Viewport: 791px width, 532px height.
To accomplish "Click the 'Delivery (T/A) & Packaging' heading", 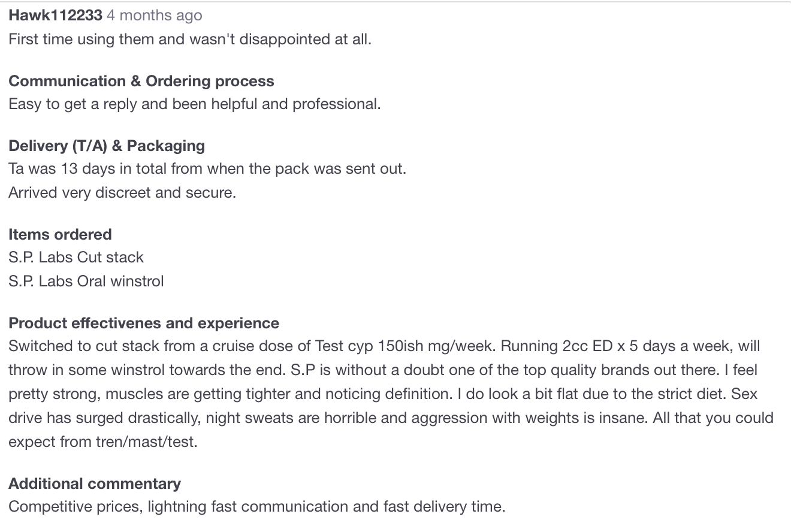I will (107, 146).
